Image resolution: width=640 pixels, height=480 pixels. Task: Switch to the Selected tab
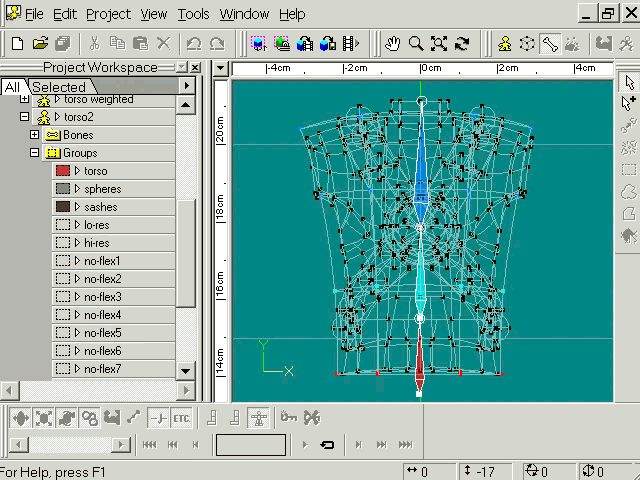pos(58,87)
